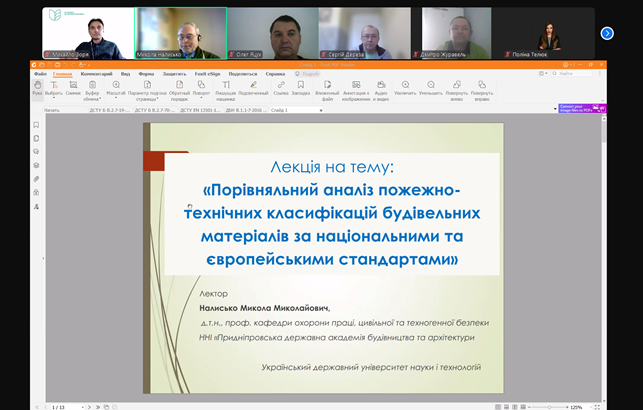Open the Справка ribbon tab
This screenshot has width=643, height=410.
tap(275, 74)
